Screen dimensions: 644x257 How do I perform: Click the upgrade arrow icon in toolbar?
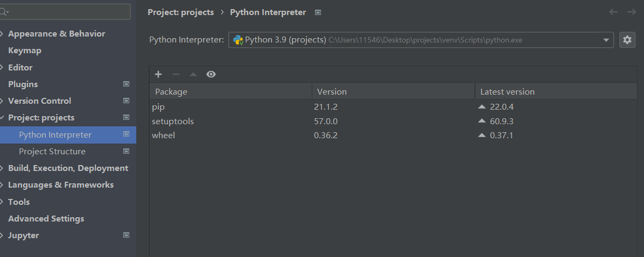tap(193, 74)
